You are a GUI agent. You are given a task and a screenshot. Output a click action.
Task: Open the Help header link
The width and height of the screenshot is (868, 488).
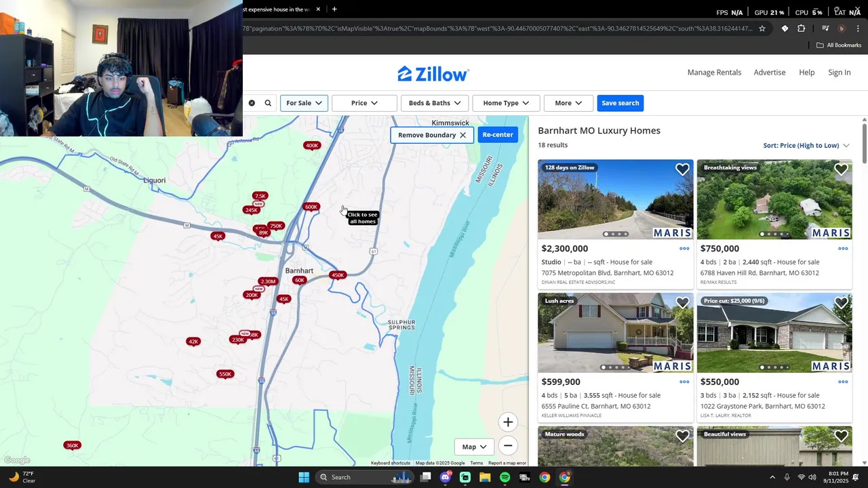pyautogui.click(x=806, y=73)
